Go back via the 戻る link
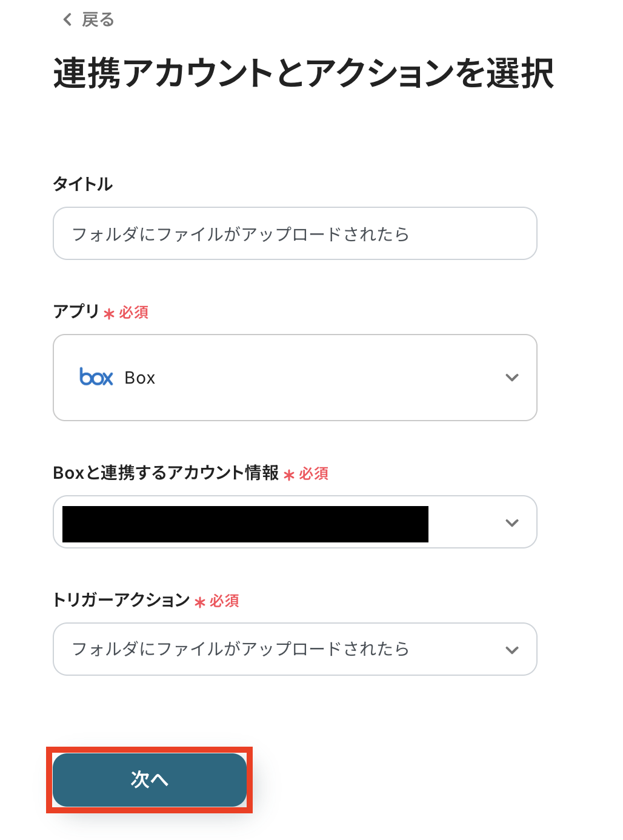This screenshot has height=840, width=623. 98,20
